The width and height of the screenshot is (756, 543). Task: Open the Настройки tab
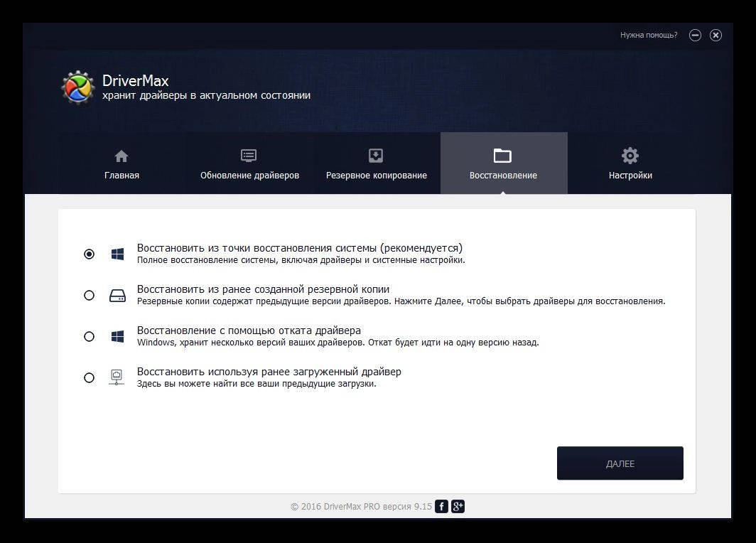(x=631, y=163)
